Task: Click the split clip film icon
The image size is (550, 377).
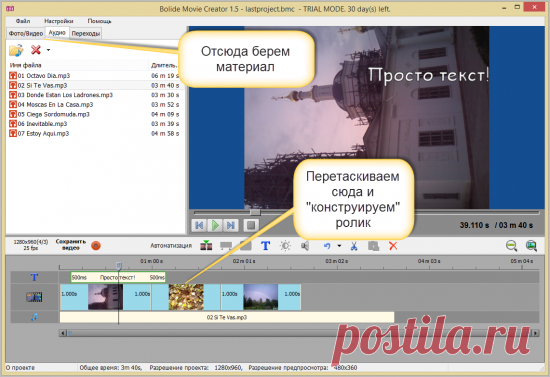Action: (206, 245)
